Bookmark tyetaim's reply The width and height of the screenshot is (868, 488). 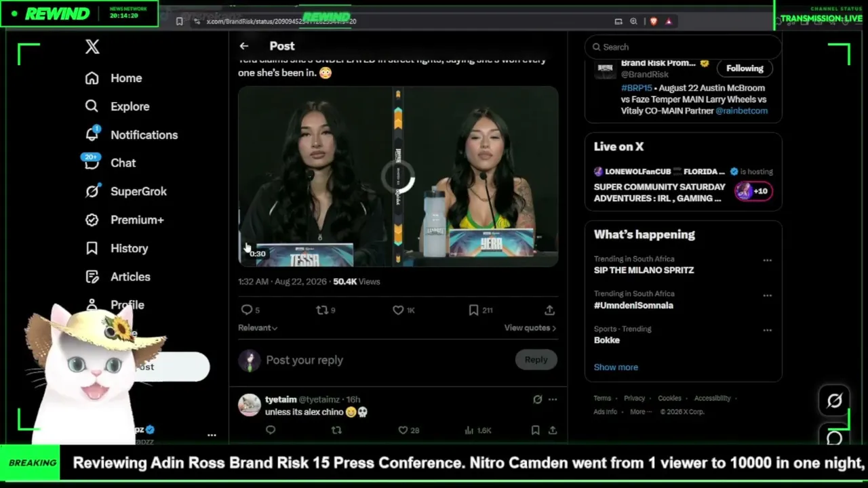point(535,430)
